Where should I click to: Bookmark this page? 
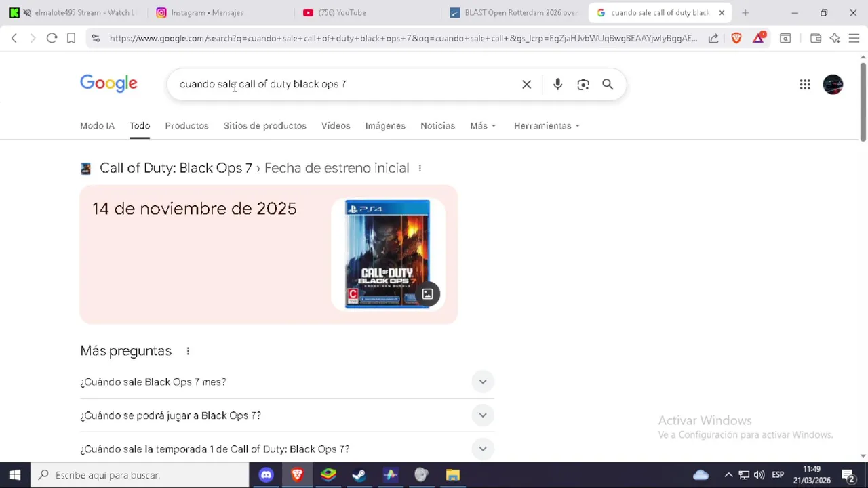tap(71, 38)
